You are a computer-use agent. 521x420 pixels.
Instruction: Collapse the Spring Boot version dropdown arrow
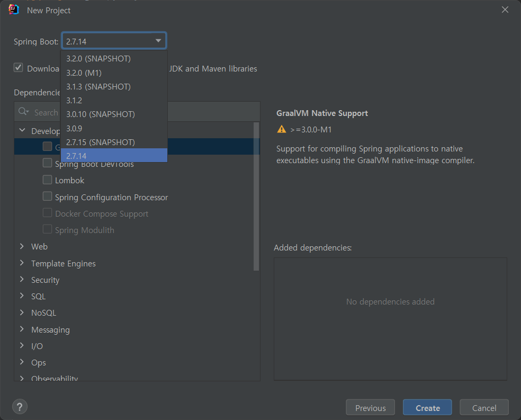pyautogui.click(x=158, y=41)
